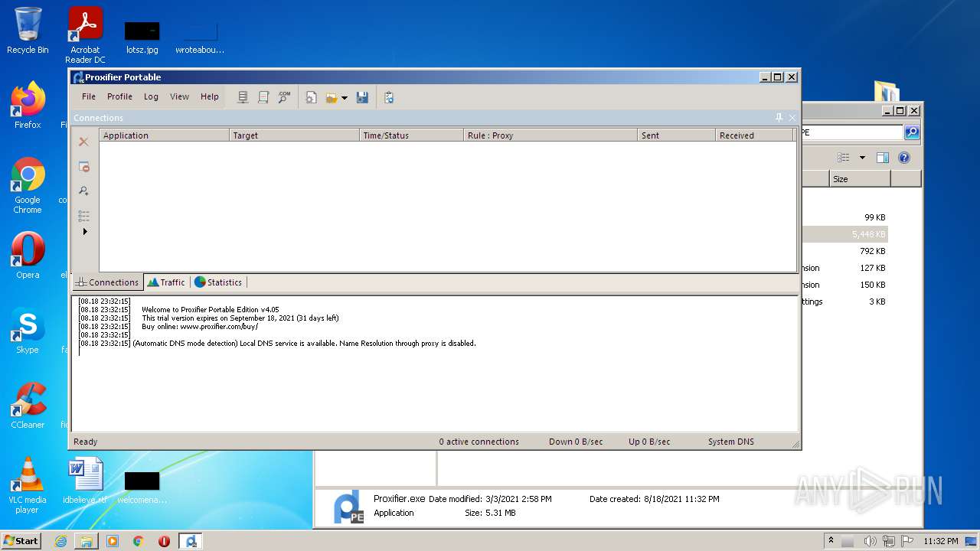This screenshot has height=551, width=980.
Task: Click the Explorer search input field
Action: tap(852, 132)
